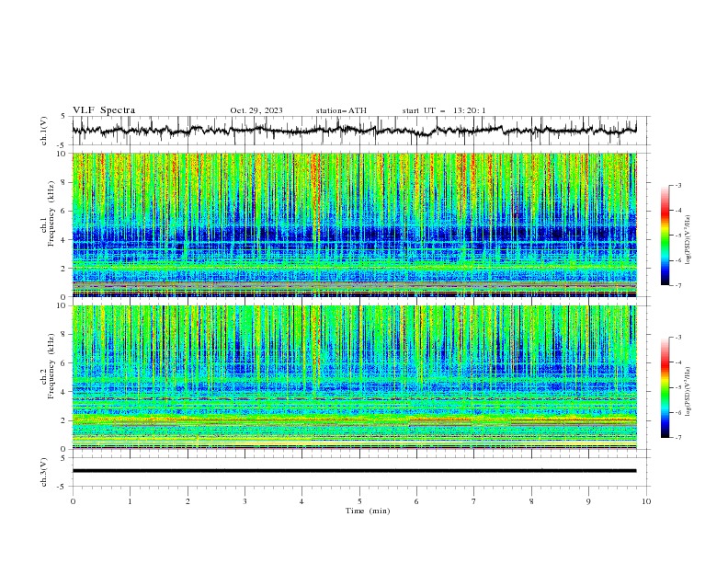Click time axis tick label '5'
This screenshot has height=563, width=728.
(359, 501)
